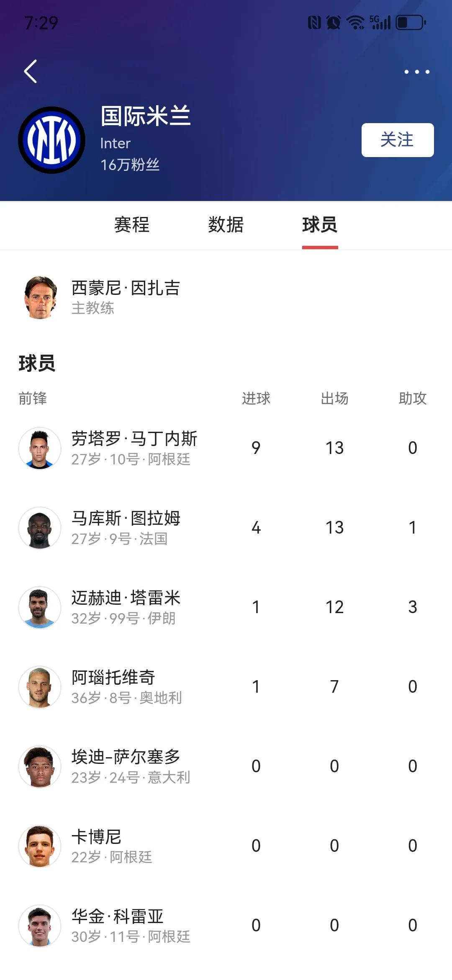This screenshot has height=980, width=452.
Task: Tap the Wi-Fi status bar icon
Action: pyautogui.click(x=355, y=22)
